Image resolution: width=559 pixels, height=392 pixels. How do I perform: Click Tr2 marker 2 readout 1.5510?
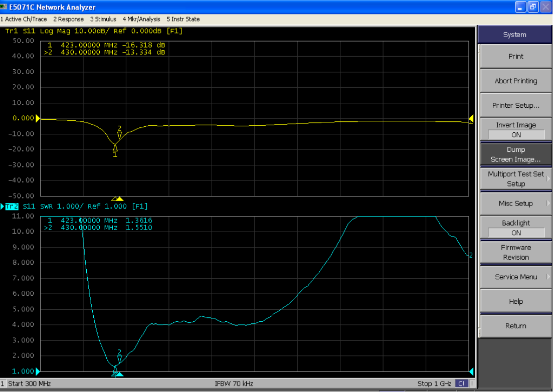(x=139, y=228)
